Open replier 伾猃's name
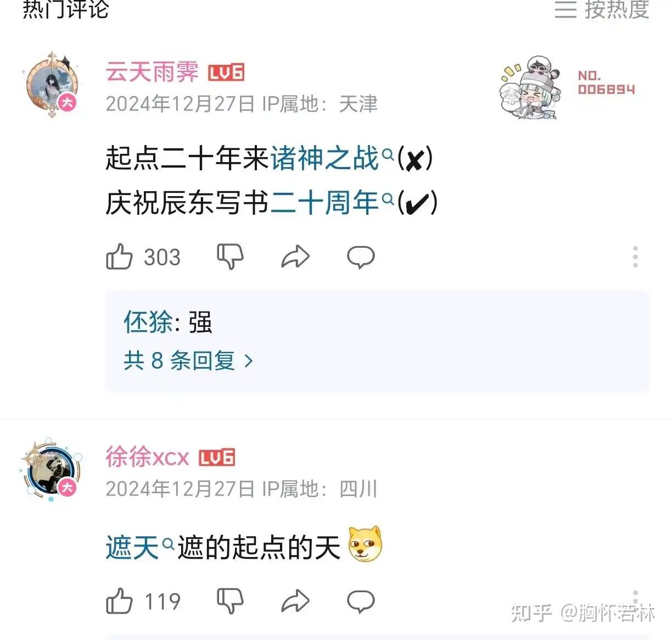Screen dimensions: 672x640 coord(148,322)
